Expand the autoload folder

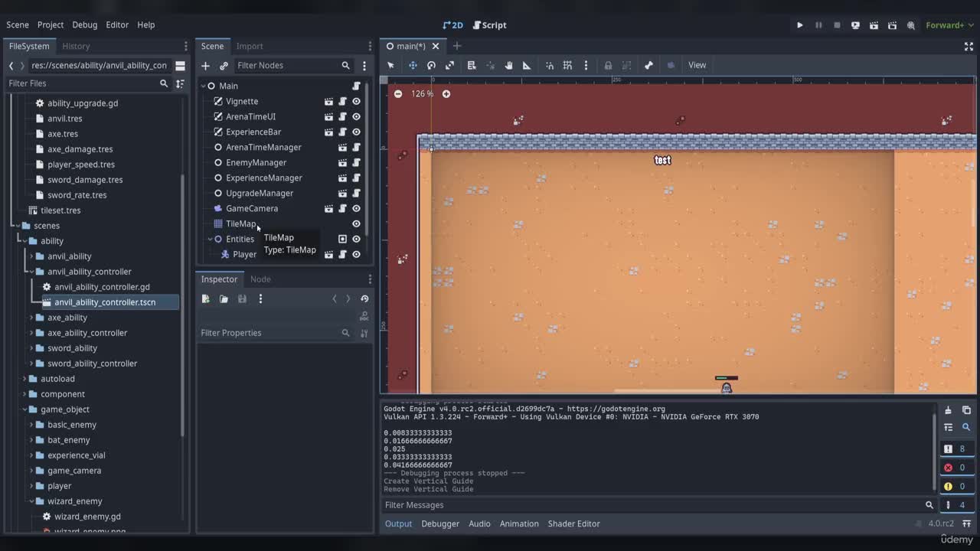click(24, 379)
